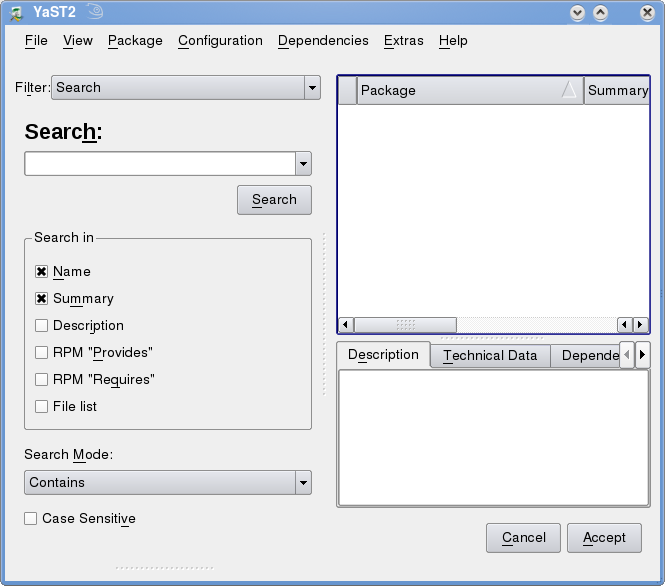Click package list rightmost scroll arrow

(x=640, y=325)
